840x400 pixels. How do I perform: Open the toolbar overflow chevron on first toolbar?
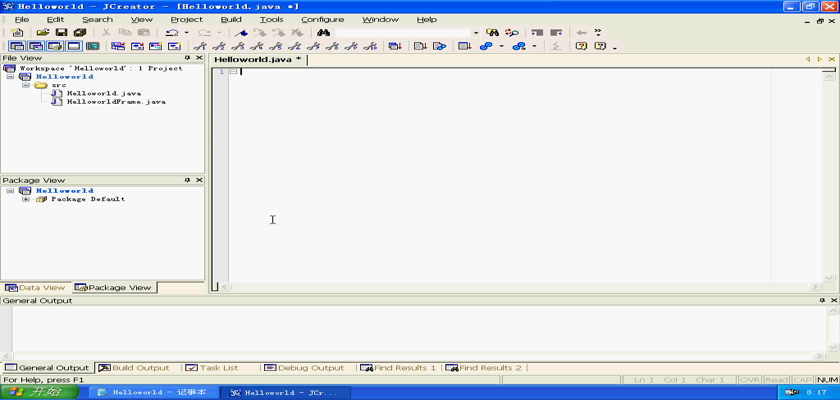pyautogui.click(x=598, y=33)
